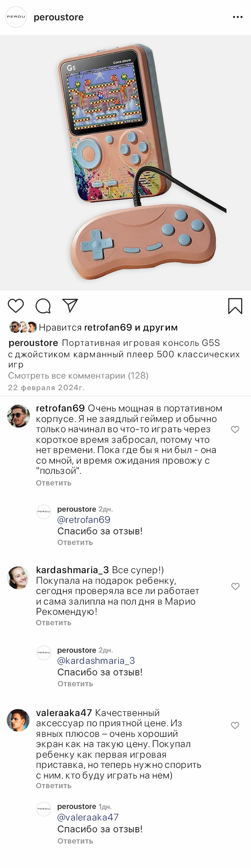251x868 pixels.
Task: Follow the @kardashmaria_3 mention link
Action: (96, 661)
